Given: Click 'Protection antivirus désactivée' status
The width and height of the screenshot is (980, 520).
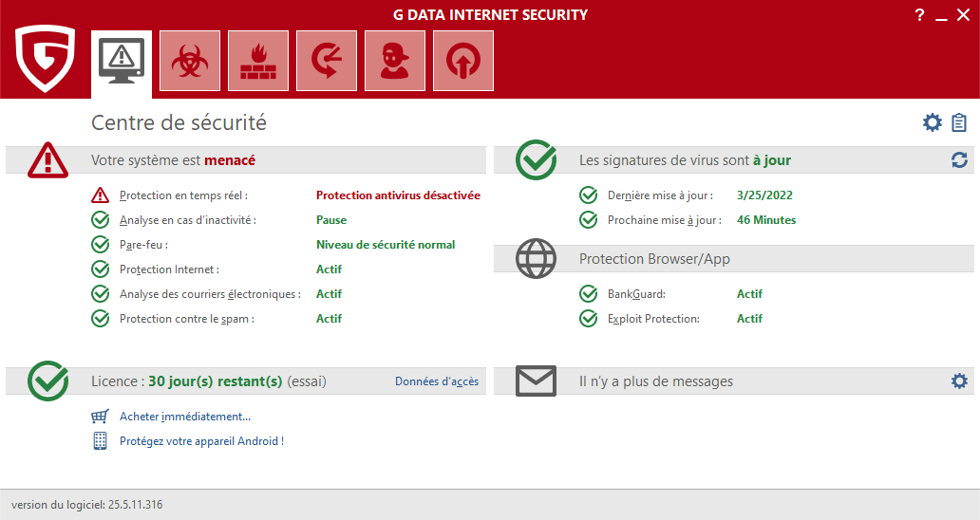Looking at the screenshot, I should click(x=398, y=195).
